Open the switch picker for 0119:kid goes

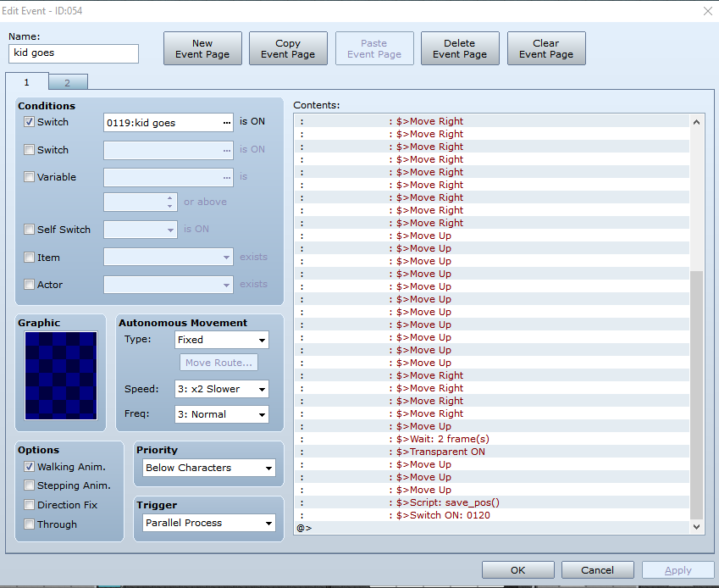(227, 122)
